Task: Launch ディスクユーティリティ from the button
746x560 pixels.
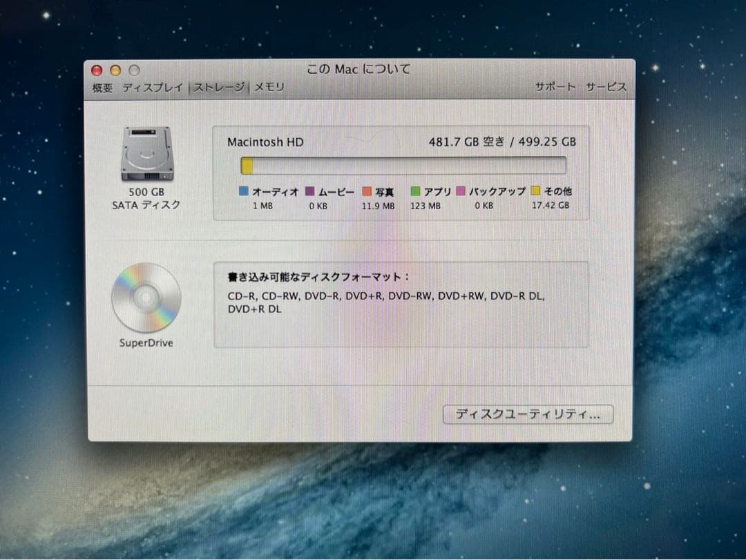Action: [528, 414]
